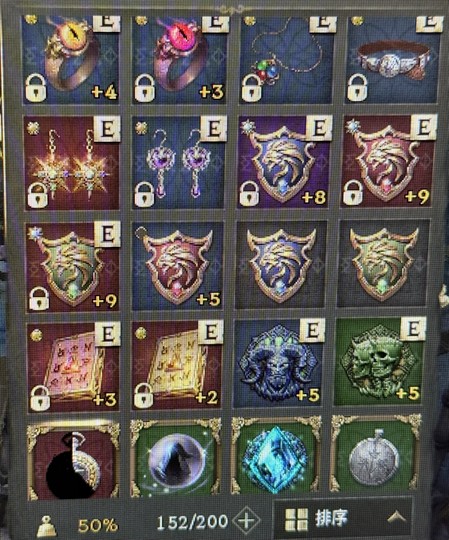
Task: Select the blue lion crest +8
Action: [284, 162]
